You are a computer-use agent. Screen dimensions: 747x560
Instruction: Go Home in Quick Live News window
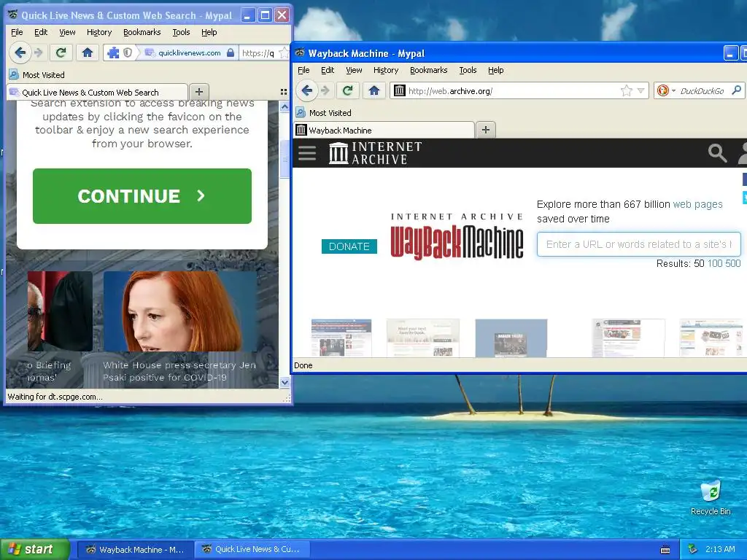point(88,52)
